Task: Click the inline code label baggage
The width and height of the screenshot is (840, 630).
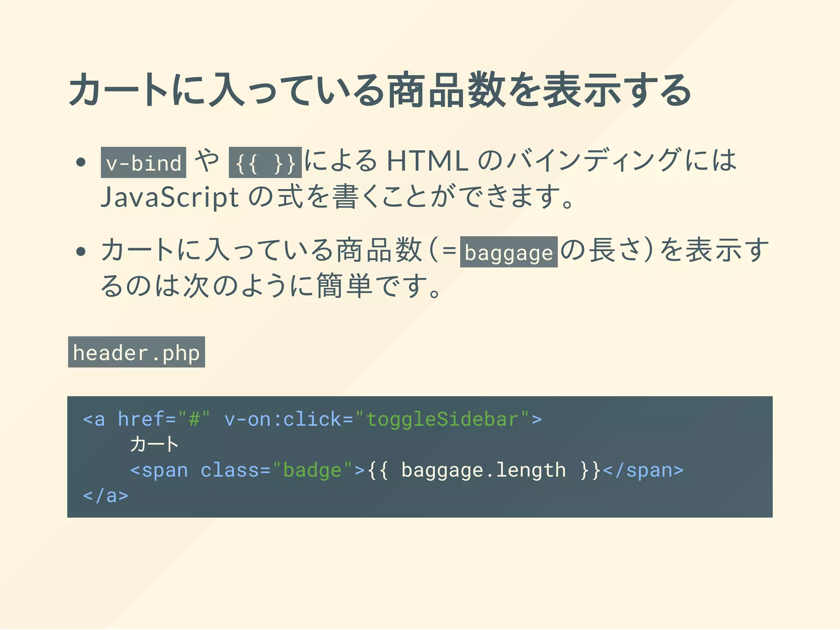Action: [x=509, y=252]
